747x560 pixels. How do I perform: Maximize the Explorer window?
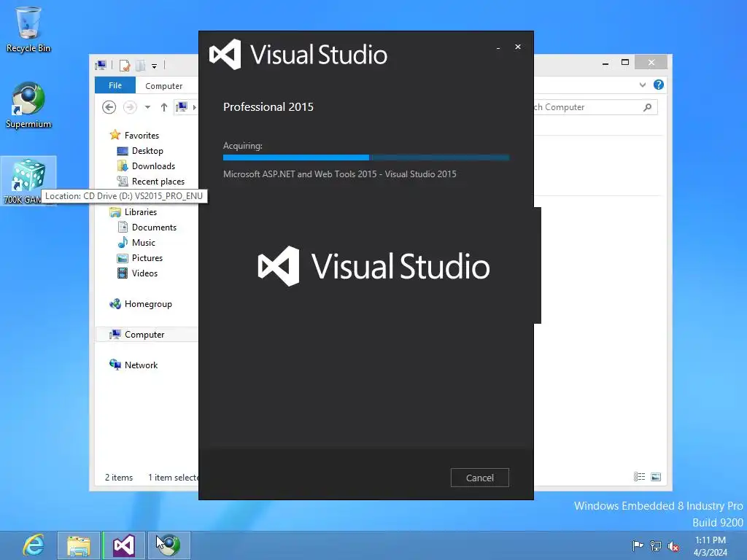625,63
